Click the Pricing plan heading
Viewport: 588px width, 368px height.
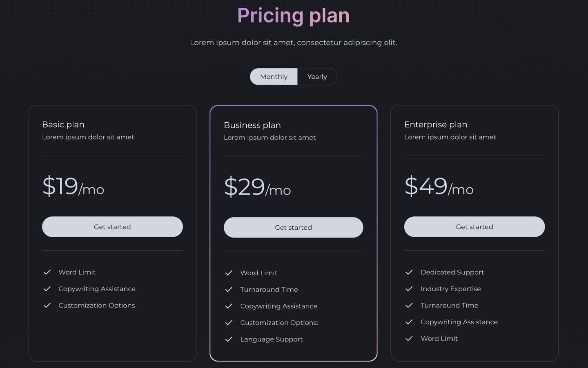(x=293, y=16)
